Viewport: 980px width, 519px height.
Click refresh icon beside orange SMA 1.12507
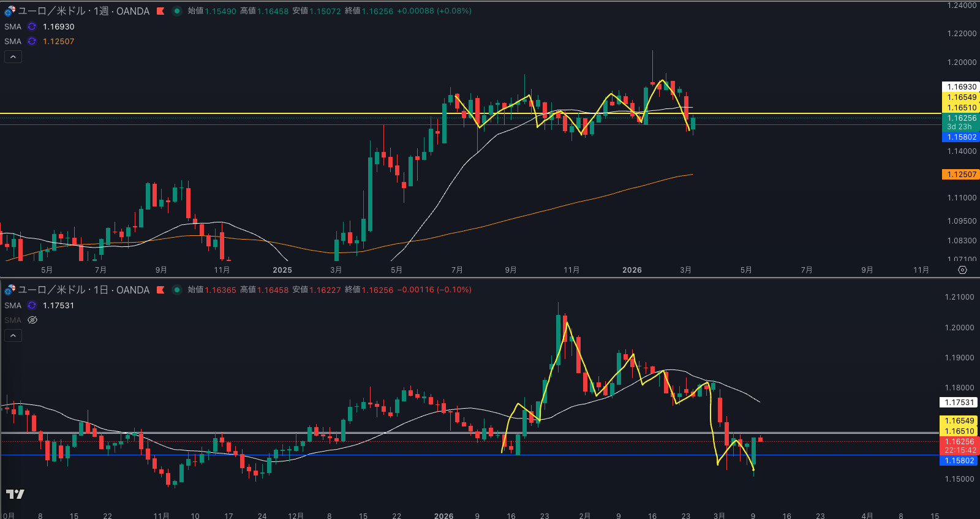coord(32,41)
